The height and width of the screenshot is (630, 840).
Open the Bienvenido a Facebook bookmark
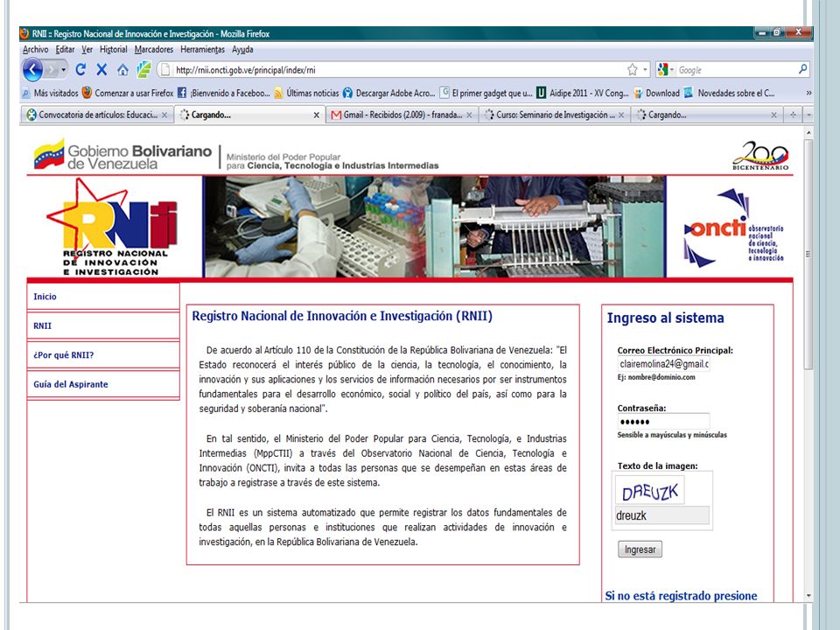223,93
